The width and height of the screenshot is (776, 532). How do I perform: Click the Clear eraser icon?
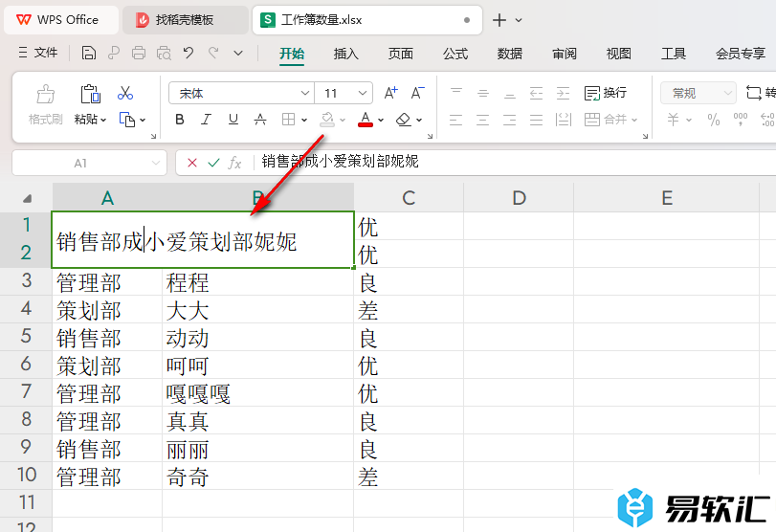[404, 120]
